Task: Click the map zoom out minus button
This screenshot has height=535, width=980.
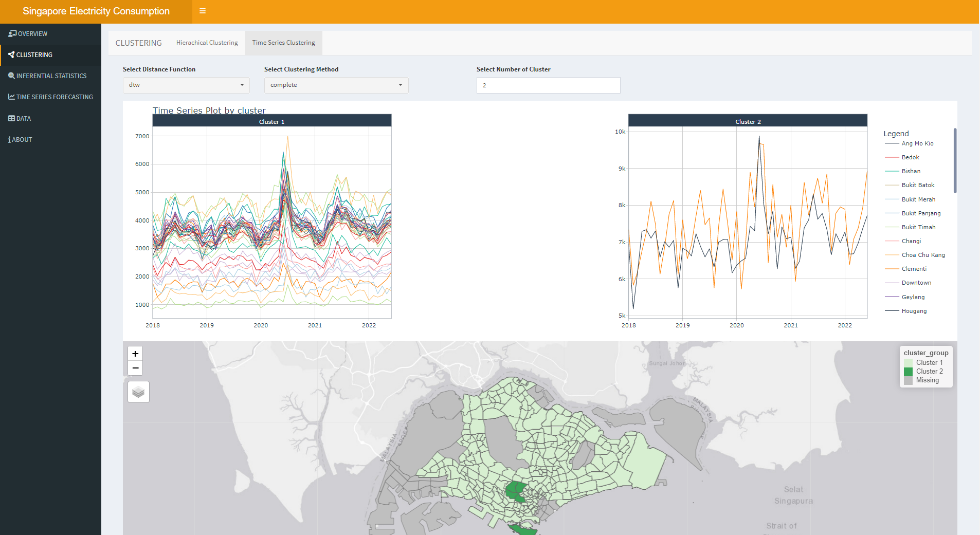Action: pyautogui.click(x=135, y=368)
